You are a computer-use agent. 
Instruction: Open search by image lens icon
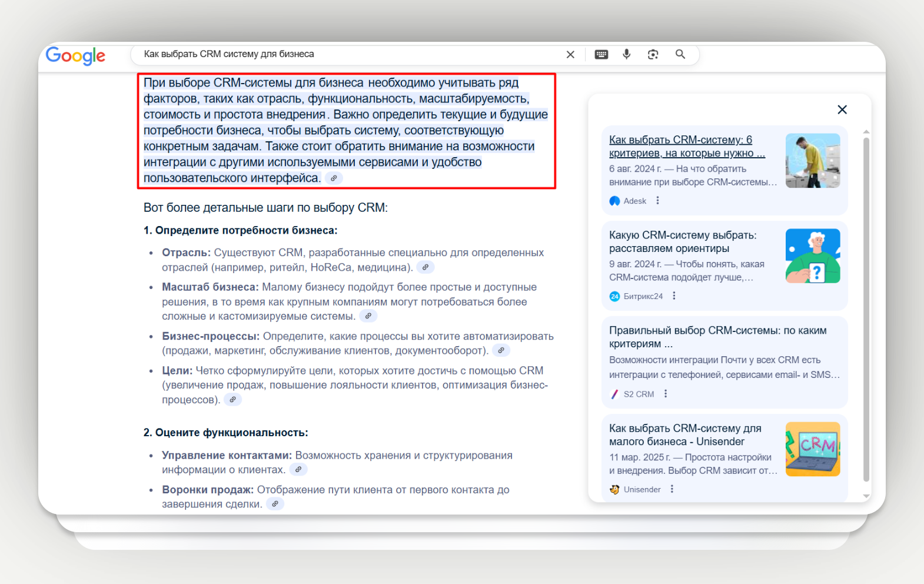pyautogui.click(x=653, y=55)
